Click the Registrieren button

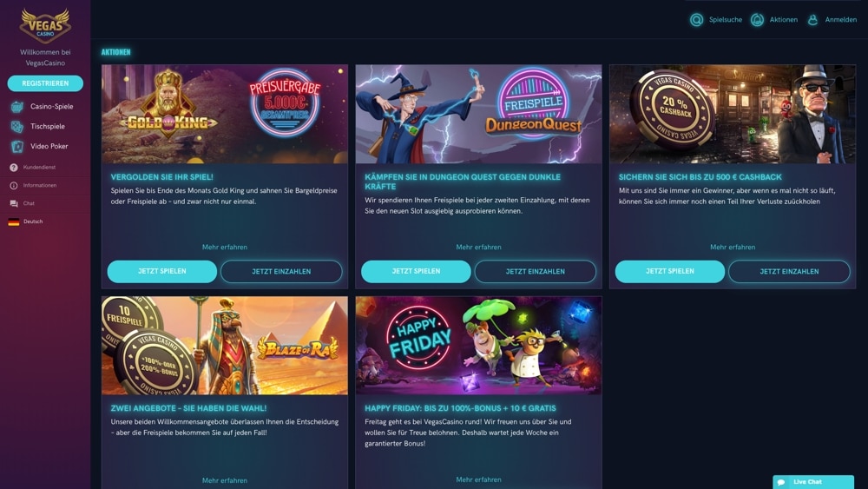click(45, 83)
